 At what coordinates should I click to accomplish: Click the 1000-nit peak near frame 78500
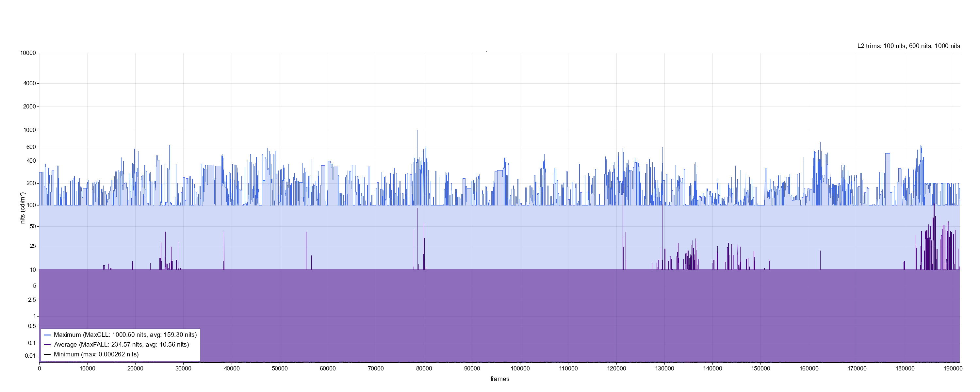tap(417, 131)
